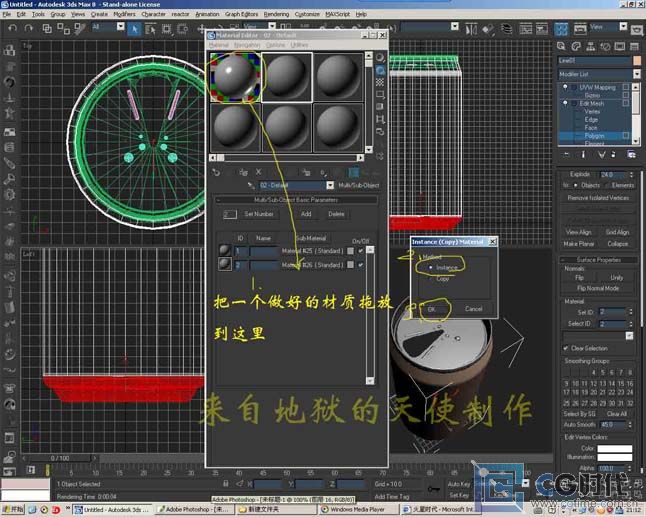Viewport: 646px width, 517px height.
Task: Open the Create command panel tab
Action: [561, 47]
